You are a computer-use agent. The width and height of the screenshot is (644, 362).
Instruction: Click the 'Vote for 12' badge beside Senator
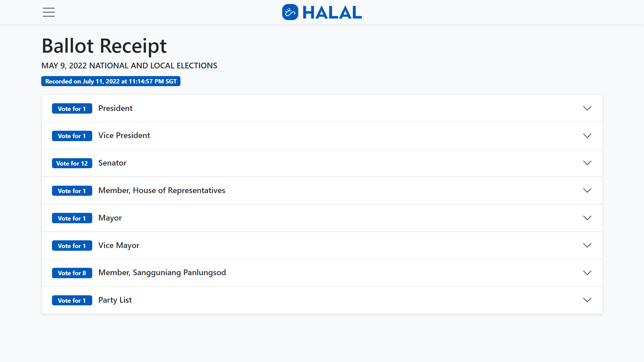(x=72, y=163)
